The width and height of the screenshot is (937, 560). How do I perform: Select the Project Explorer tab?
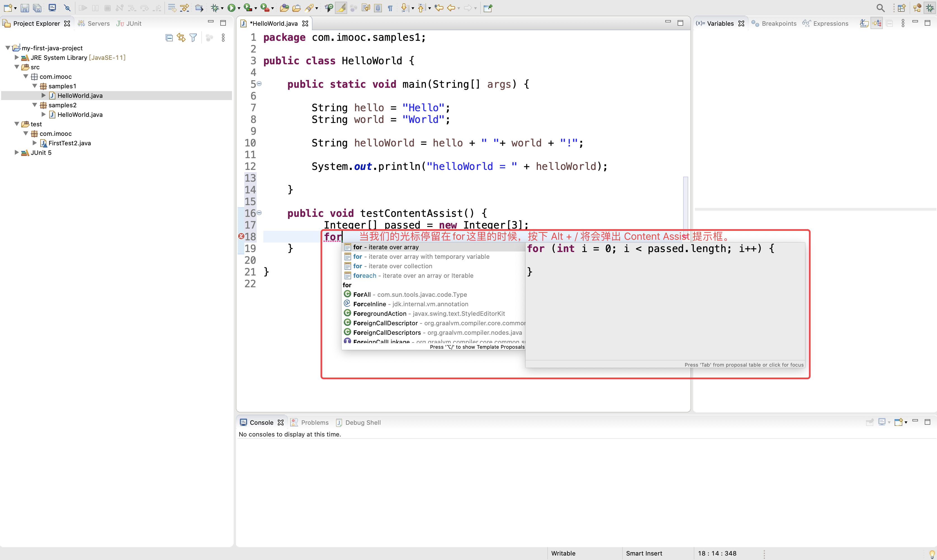tap(37, 23)
